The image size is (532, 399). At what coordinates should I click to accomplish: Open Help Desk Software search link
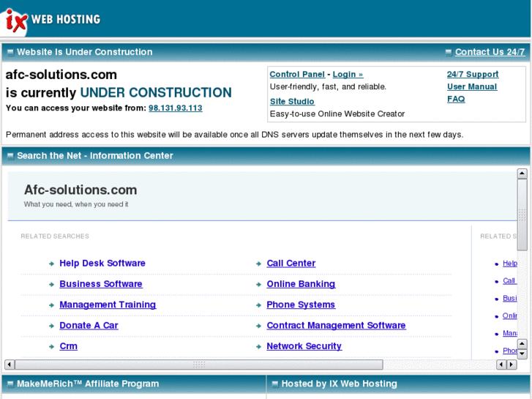coord(102,263)
